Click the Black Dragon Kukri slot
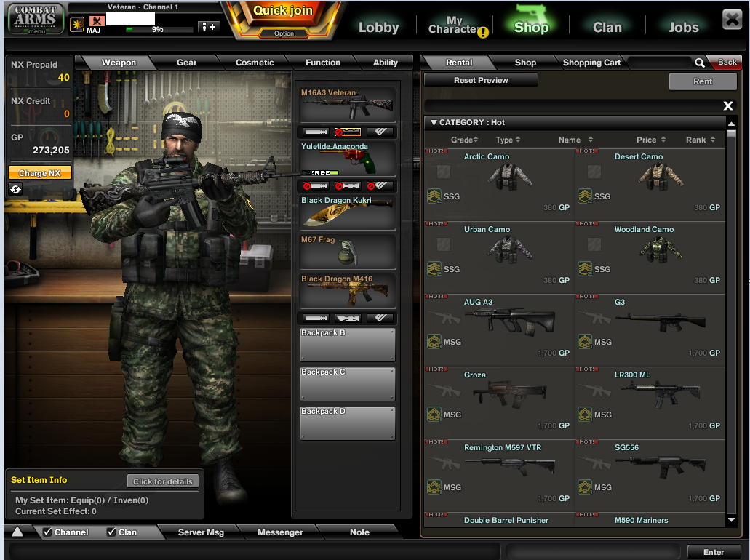This screenshot has width=750, height=560. click(348, 212)
